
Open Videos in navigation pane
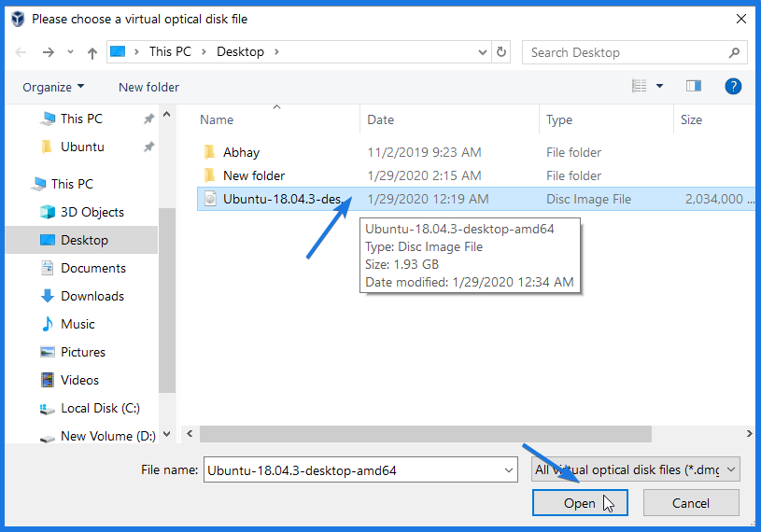pyautogui.click(x=79, y=380)
